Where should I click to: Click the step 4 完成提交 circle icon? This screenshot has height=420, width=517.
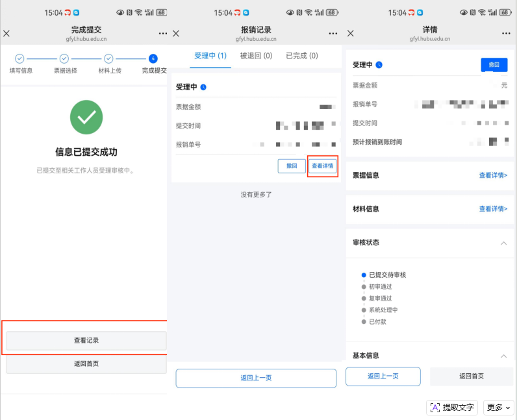pos(153,58)
